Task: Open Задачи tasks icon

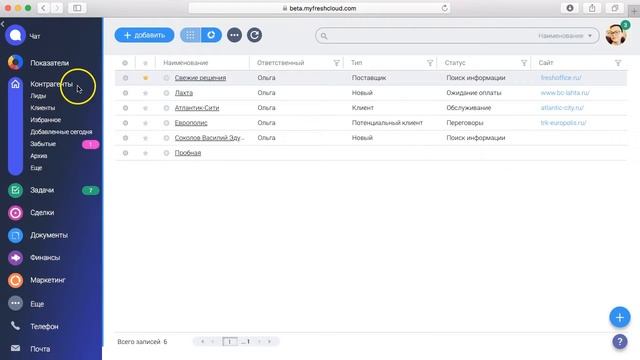Action: (15, 190)
